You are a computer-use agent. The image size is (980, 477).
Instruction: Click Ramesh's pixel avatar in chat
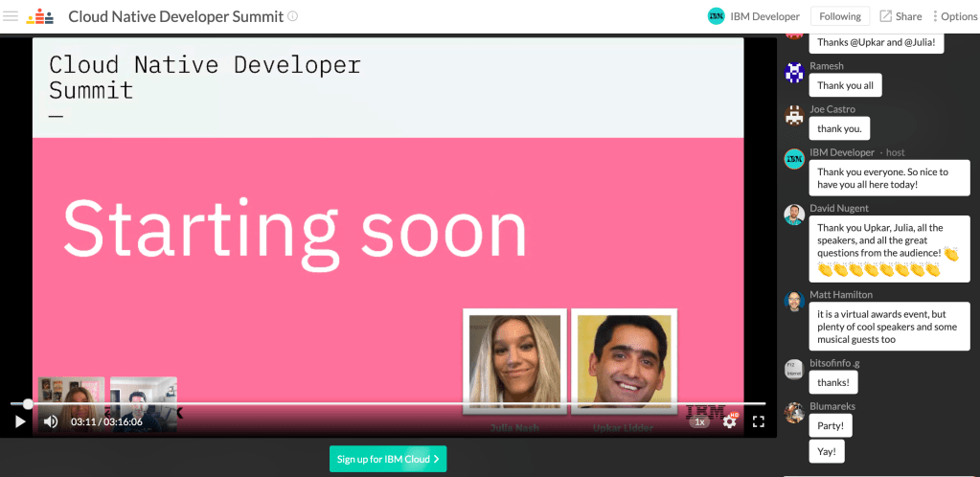[793, 73]
